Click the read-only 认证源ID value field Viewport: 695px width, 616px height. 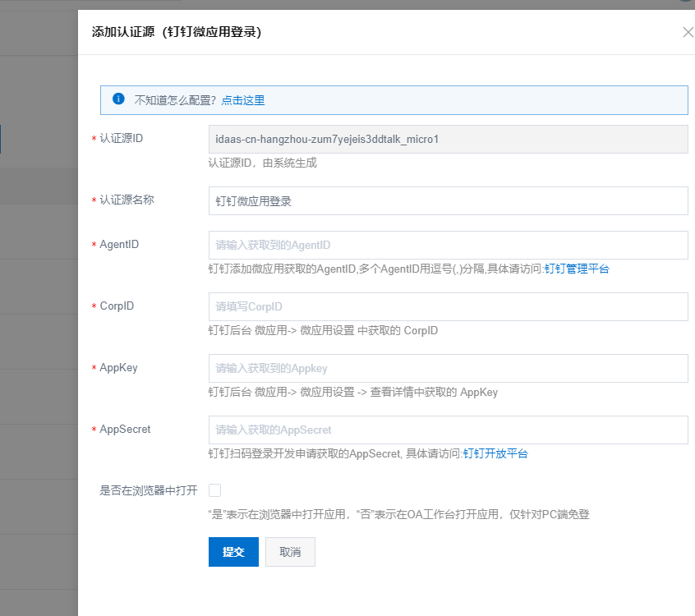[448, 139]
